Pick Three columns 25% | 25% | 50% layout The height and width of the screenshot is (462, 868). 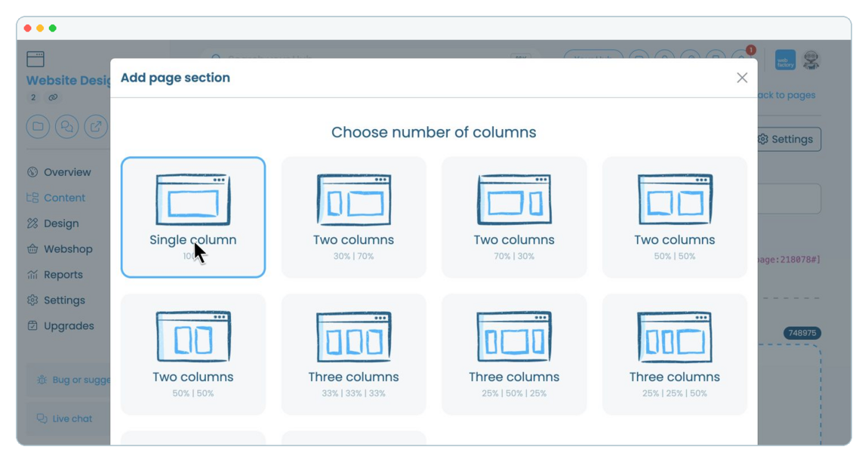pos(675,355)
